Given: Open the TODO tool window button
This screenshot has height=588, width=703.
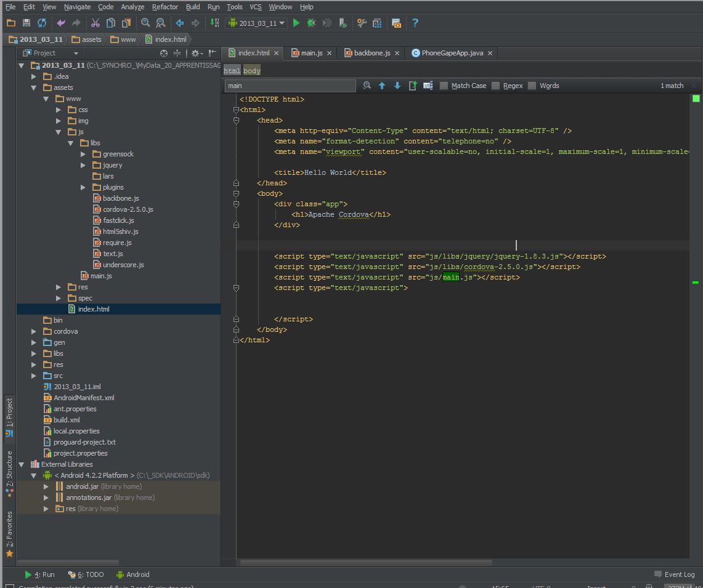Looking at the screenshot, I should (86, 574).
